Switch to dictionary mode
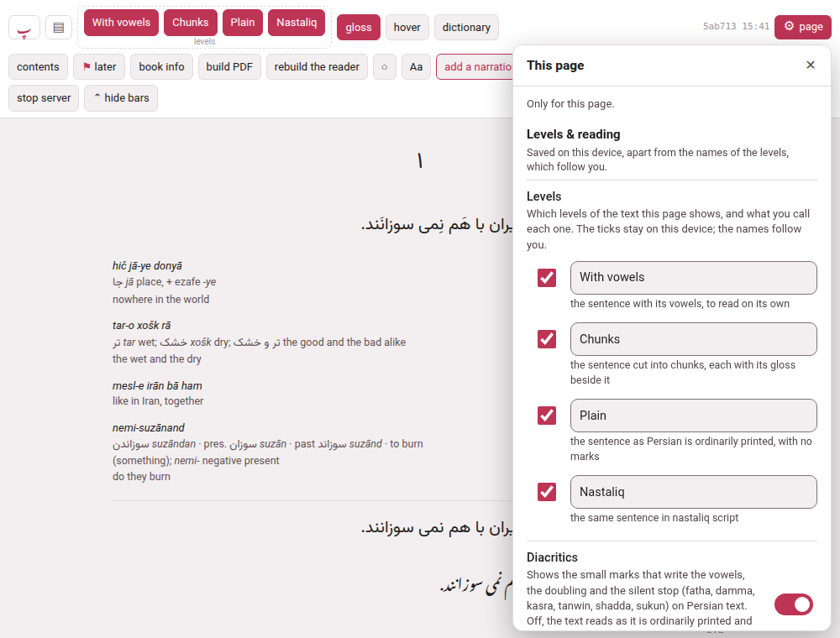Viewport: 840px width, 638px height. point(466,28)
